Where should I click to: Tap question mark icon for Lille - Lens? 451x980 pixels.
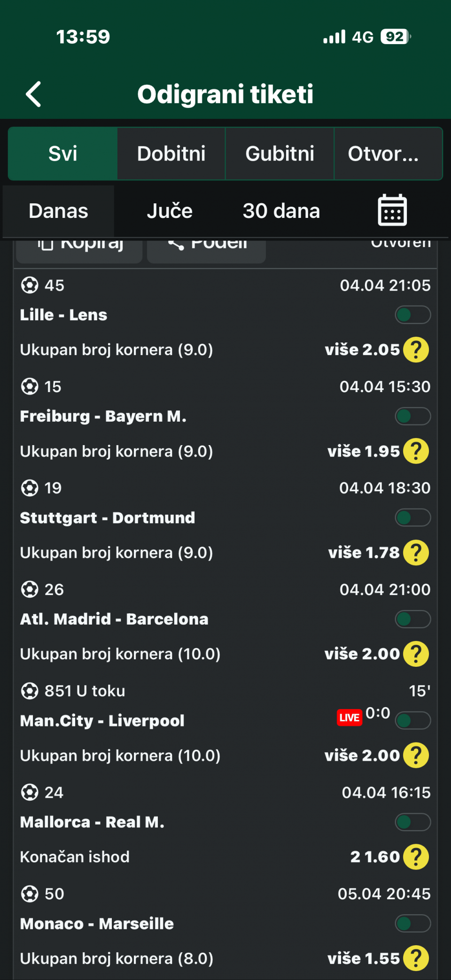coord(416,350)
